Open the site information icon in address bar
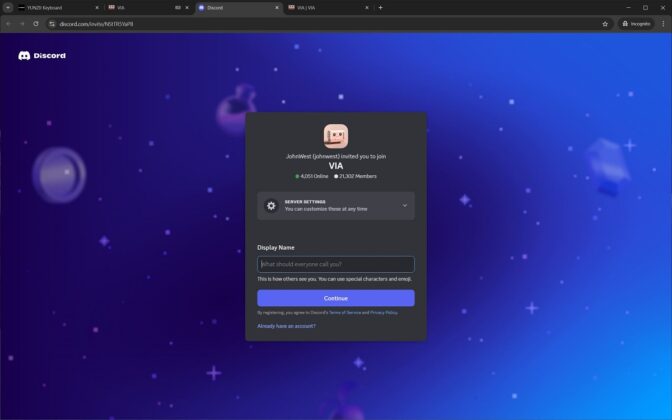 click(x=52, y=24)
